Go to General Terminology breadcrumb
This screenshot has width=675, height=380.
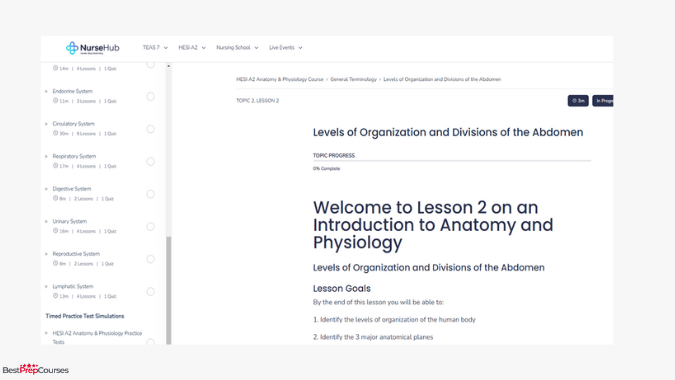point(353,79)
